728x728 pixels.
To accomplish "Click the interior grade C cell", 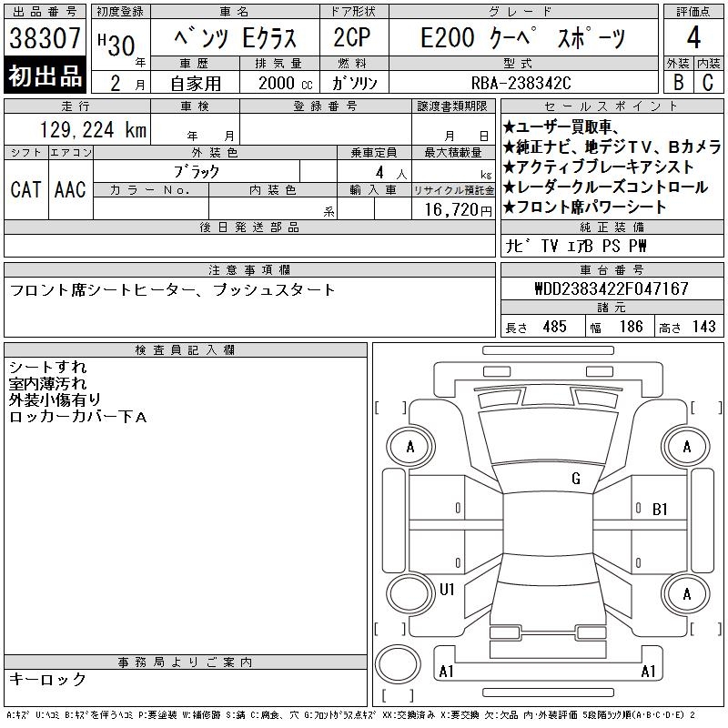I will point(708,82).
